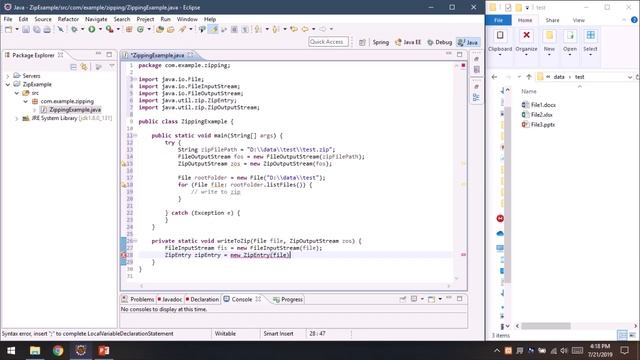Launch Debug with the bug icon
The width and height of the screenshot is (640, 360).
click(x=74, y=29)
